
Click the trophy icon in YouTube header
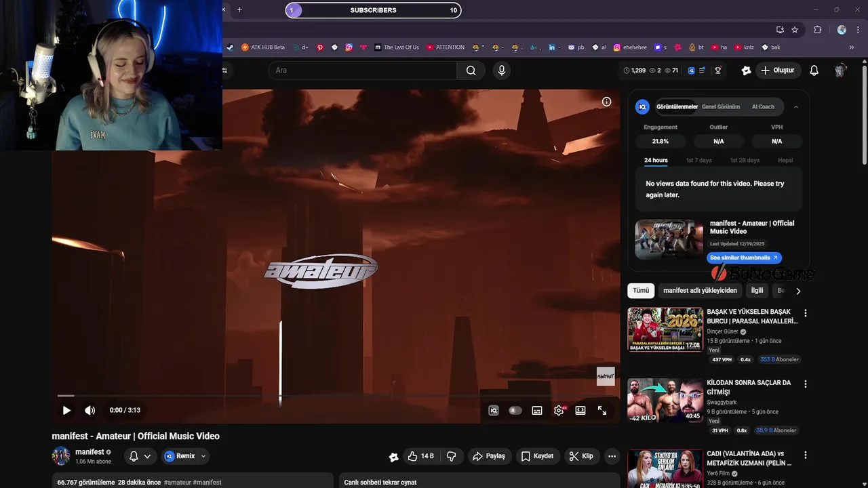coord(717,70)
